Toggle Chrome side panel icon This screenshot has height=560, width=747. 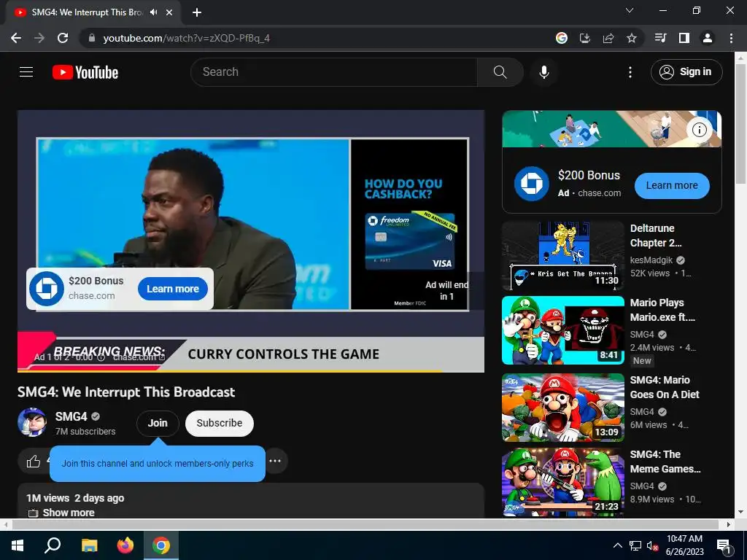point(684,38)
